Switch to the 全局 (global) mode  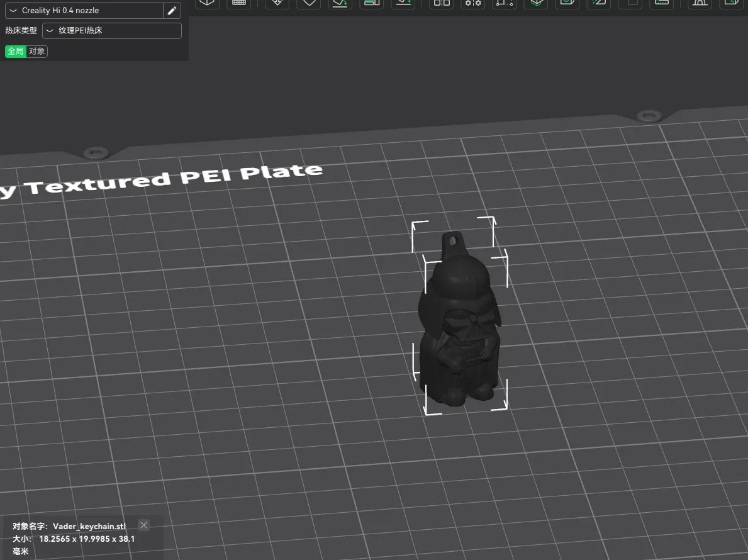16,51
